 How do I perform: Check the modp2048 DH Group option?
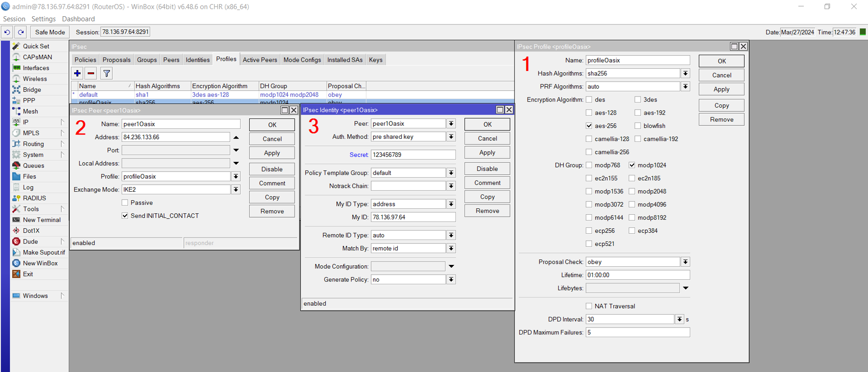click(x=632, y=191)
